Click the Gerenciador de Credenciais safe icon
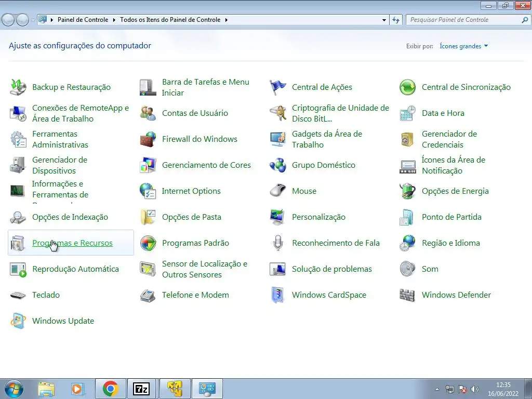This screenshot has width=532, height=399. tap(407, 139)
